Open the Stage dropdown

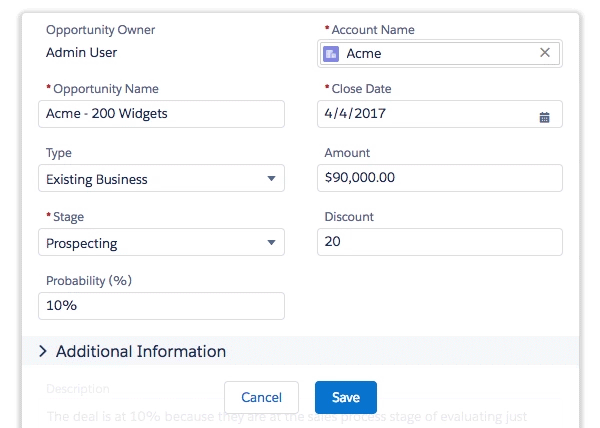[161, 242]
